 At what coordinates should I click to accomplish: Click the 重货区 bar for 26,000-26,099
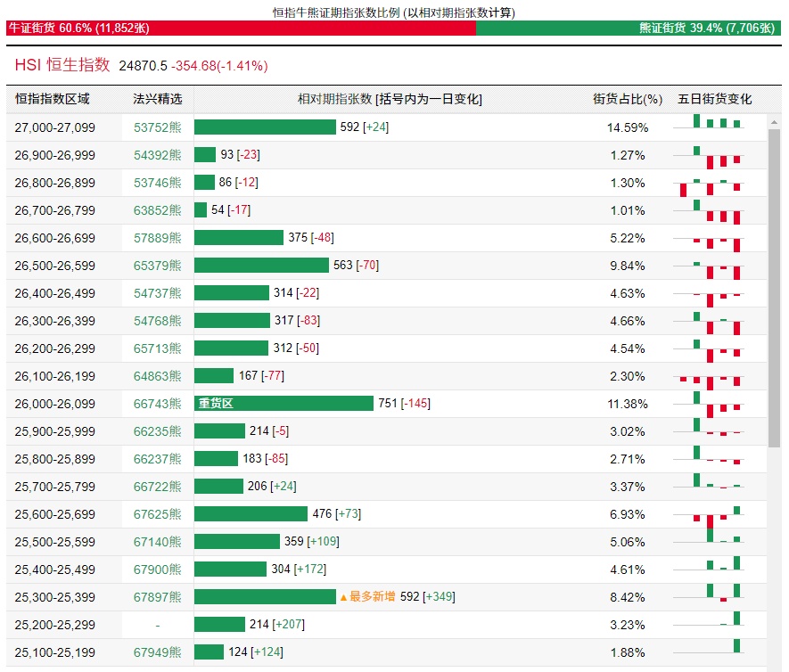(x=284, y=404)
